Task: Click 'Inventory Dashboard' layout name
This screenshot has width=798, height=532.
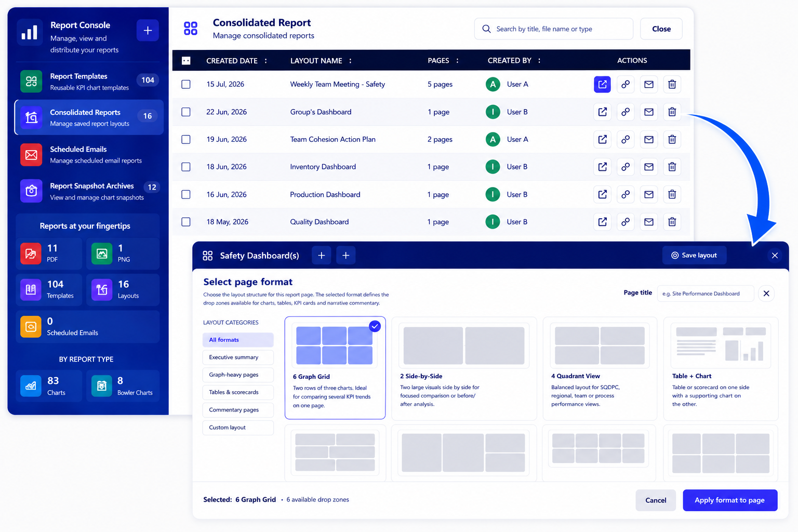Action: 323,167
